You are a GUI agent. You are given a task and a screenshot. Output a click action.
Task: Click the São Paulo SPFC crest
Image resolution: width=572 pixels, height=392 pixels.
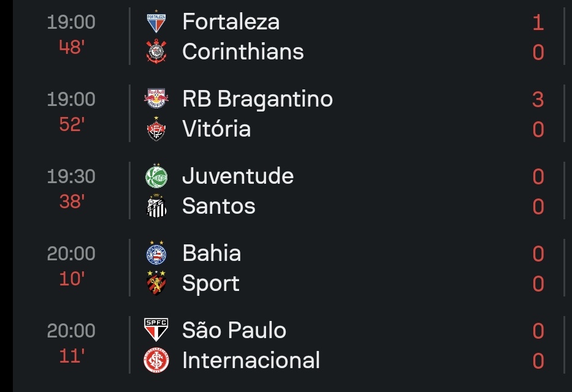tap(156, 331)
